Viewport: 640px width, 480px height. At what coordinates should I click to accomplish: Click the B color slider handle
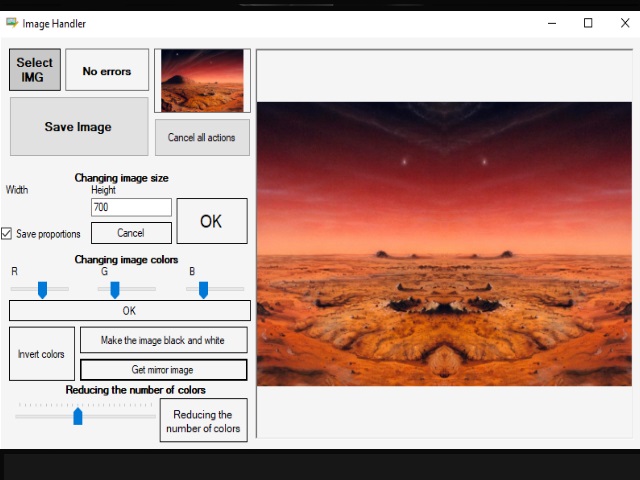click(x=203, y=290)
